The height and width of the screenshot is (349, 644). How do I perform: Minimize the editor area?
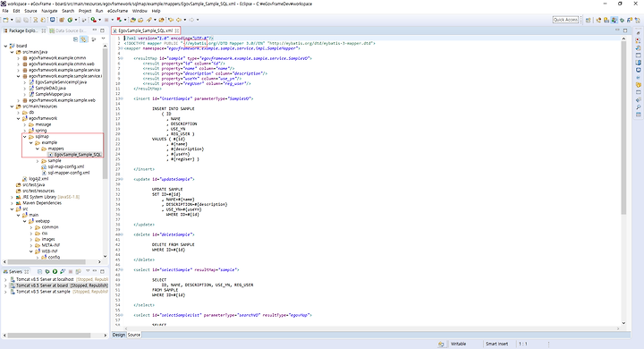tap(617, 30)
